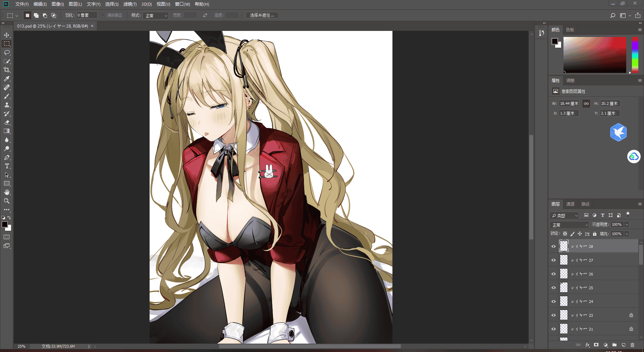Screen dimensions: 644x352
Task: Open the layer filter 类型 dropdown
Action: coord(565,215)
